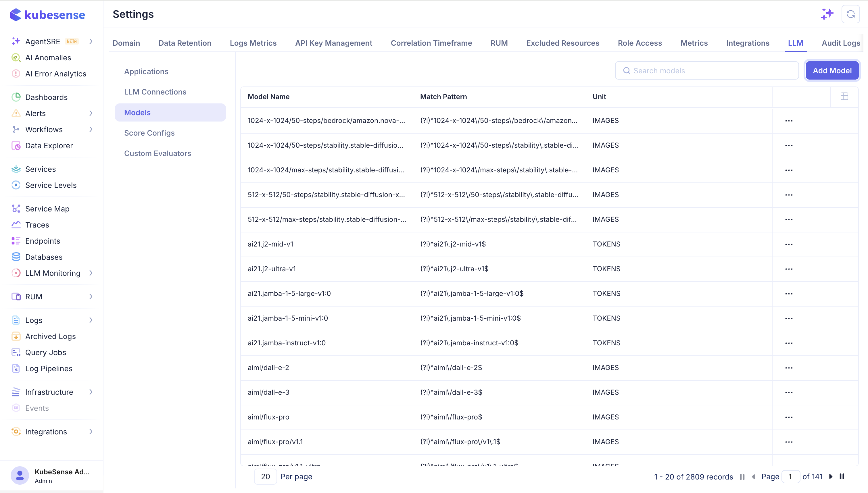This screenshot has width=868, height=493.
Task: Go to previous page arrow in pagination
Action: click(x=754, y=477)
